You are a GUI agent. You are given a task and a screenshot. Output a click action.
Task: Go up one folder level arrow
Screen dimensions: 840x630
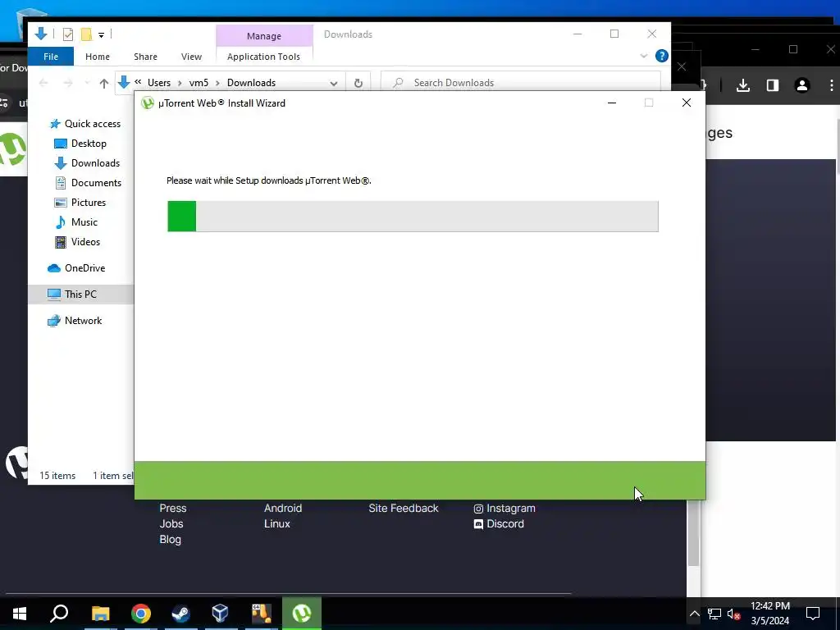coord(104,83)
